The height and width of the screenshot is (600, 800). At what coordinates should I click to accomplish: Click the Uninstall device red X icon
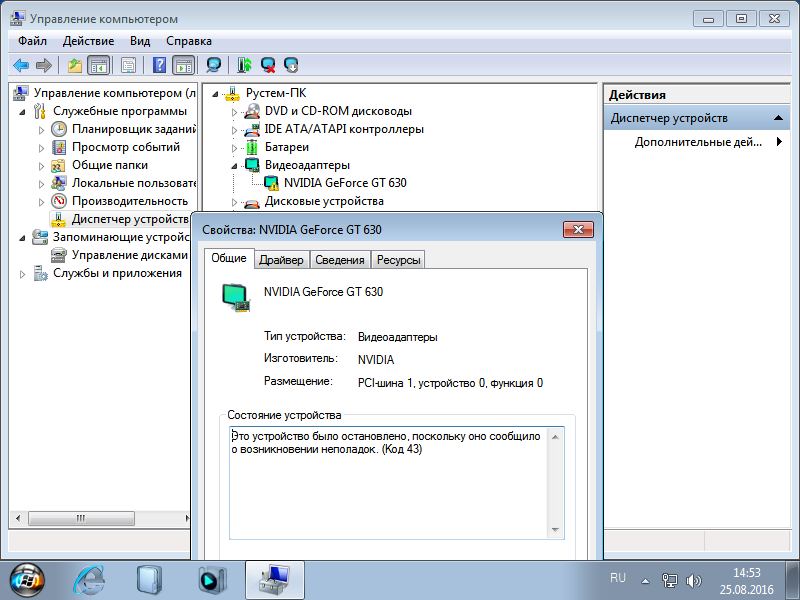tap(268, 65)
